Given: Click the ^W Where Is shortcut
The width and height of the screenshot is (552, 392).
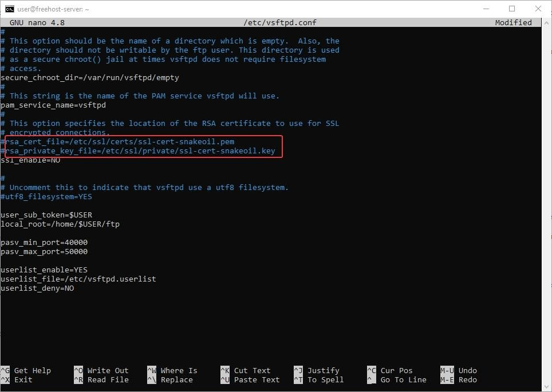Looking at the screenshot, I should pyautogui.click(x=172, y=370).
